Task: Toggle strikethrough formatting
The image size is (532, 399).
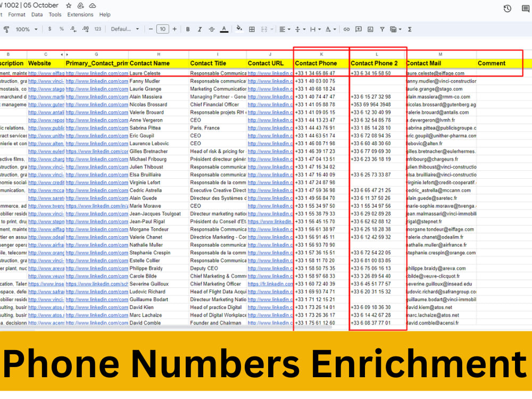Action: [x=211, y=29]
